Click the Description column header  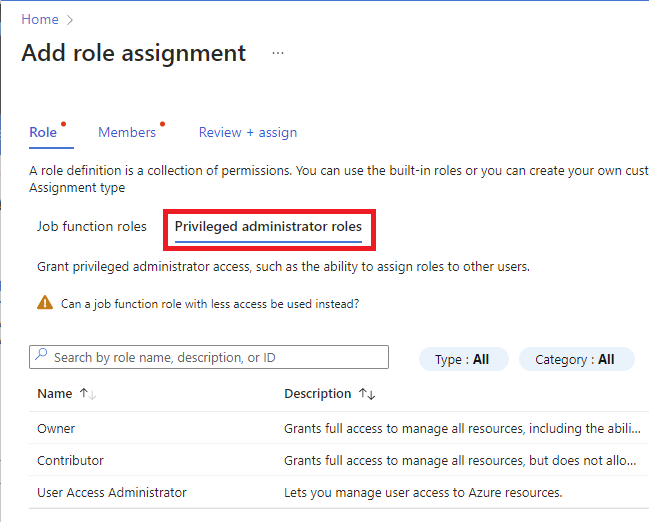[x=318, y=394]
